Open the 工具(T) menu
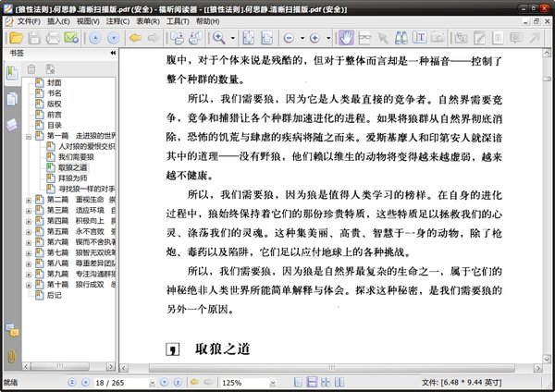This screenshot has height=392, width=555. pos(178,21)
